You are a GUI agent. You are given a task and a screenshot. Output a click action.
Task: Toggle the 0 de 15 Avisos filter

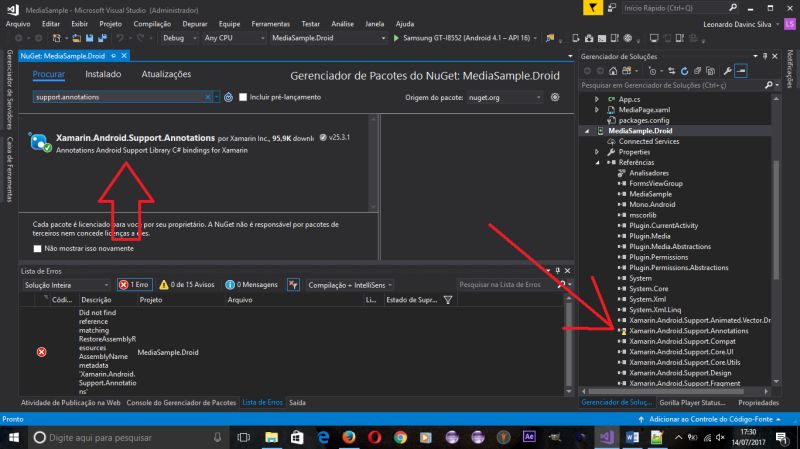tap(187, 285)
